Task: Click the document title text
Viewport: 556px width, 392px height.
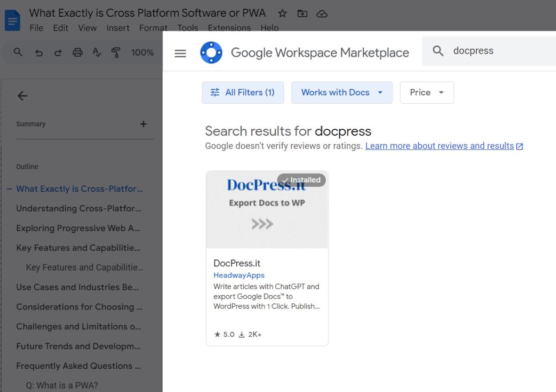Action: [147, 13]
